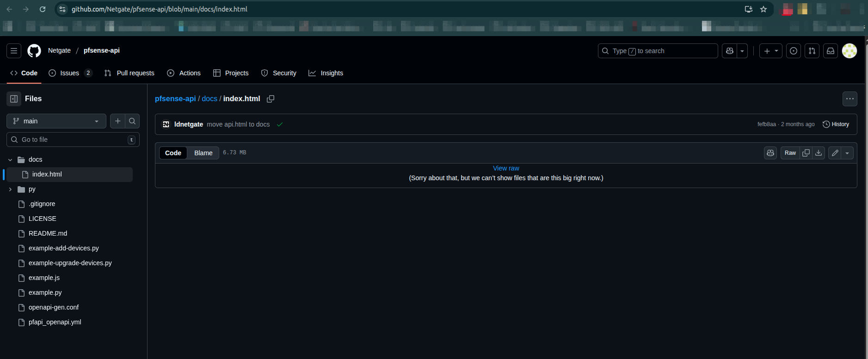
Task: View site information icon in address bar
Action: 62,9
